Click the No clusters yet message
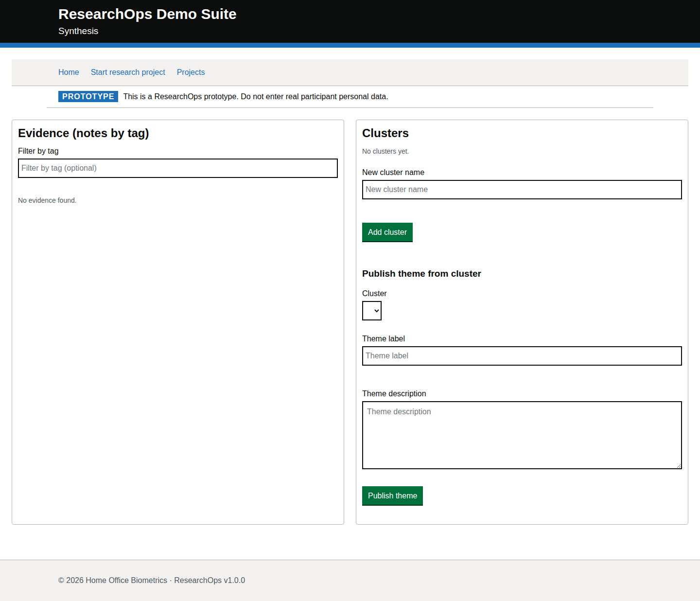The image size is (700, 601). click(x=385, y=151)
